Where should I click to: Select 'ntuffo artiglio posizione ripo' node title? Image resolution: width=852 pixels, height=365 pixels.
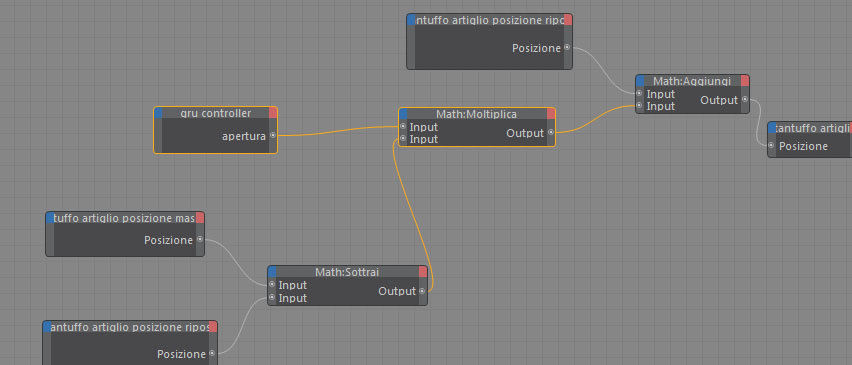pyautogui.click(x=489, y=20)
